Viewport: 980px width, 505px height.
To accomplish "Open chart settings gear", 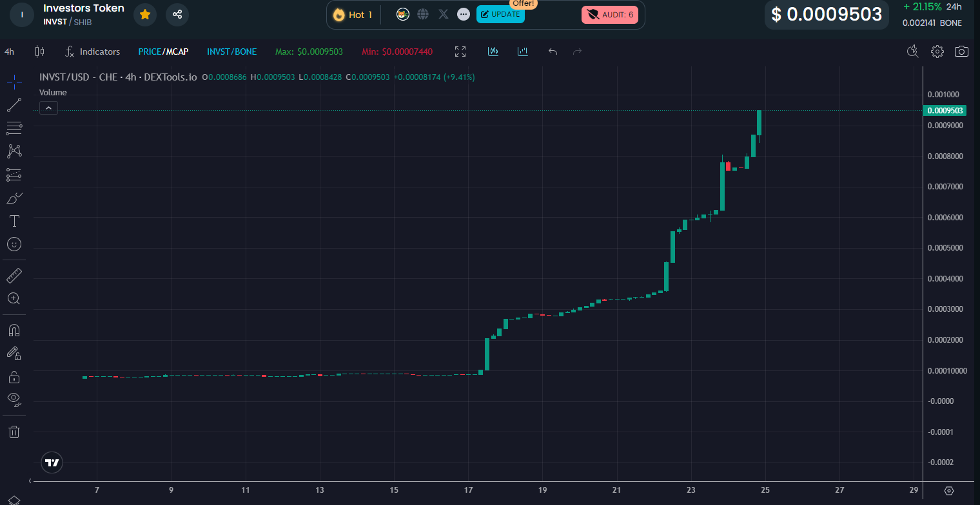I will coord(937,52).
